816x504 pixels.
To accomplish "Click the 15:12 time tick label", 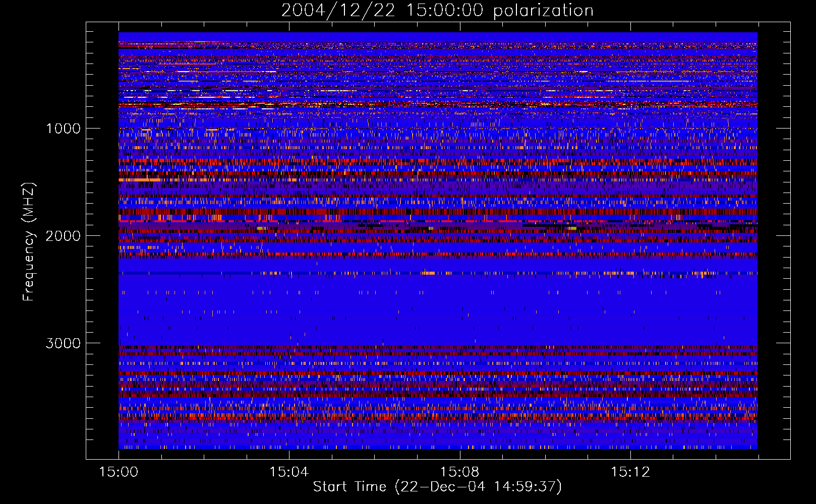I will coord(630,472).
